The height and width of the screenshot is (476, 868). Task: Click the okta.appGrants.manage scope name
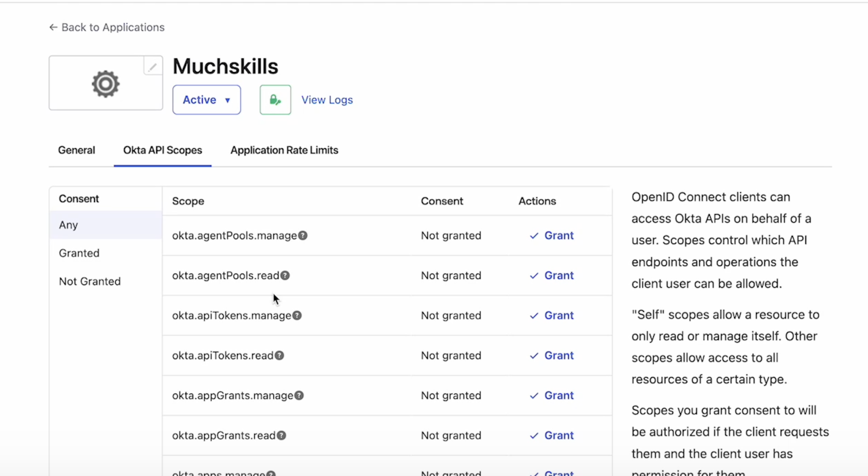(233, 395)
